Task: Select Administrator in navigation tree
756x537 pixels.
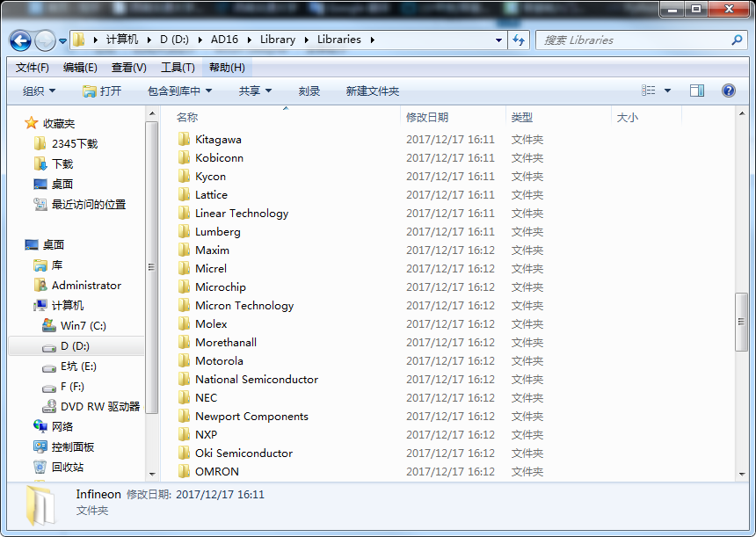Action: [77, 286]
